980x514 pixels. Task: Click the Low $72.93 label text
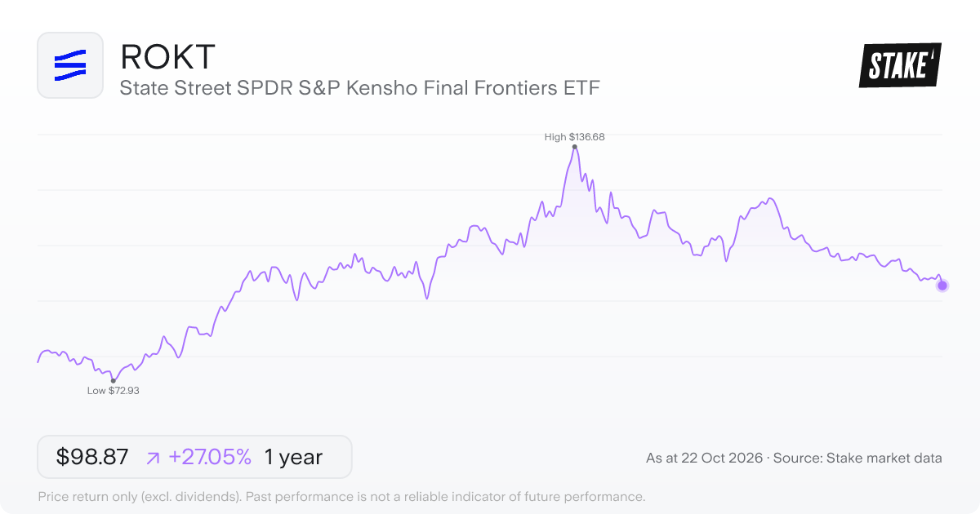(x=113, y=391)
